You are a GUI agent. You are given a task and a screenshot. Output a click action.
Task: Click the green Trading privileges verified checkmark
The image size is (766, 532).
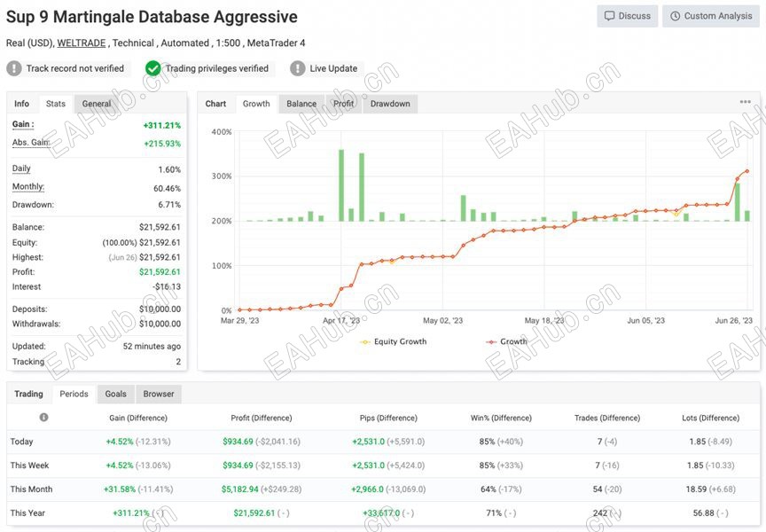[152, 68]
